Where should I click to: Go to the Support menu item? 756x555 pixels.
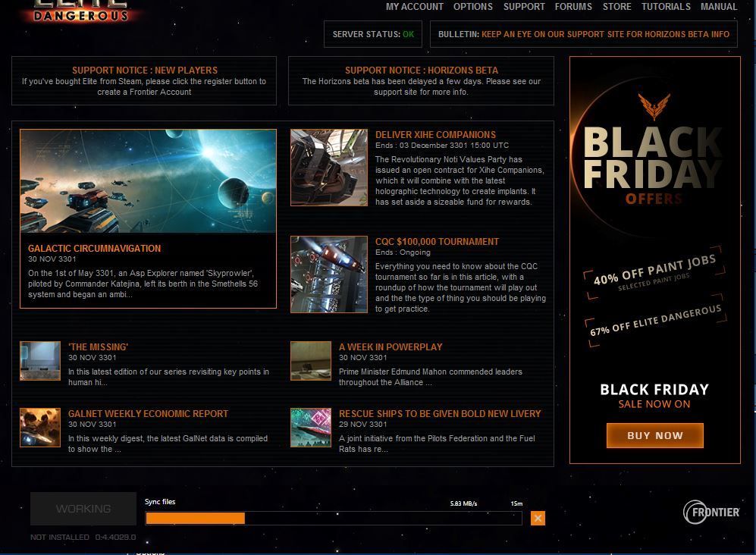coord(524,7)
